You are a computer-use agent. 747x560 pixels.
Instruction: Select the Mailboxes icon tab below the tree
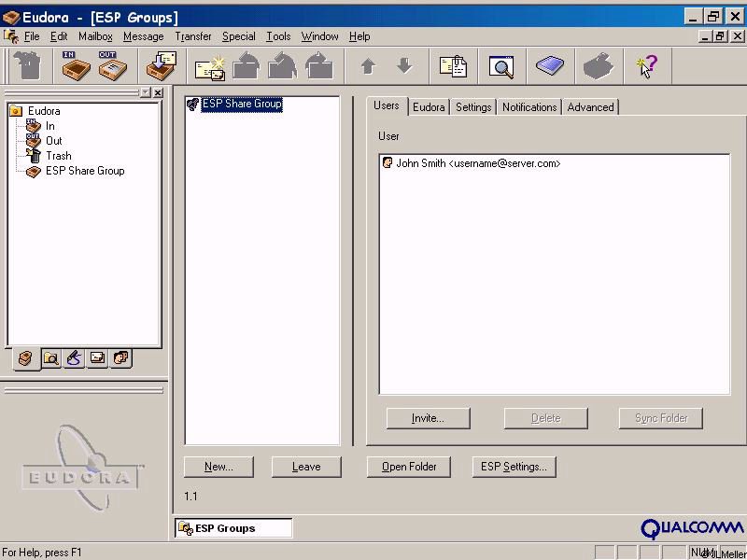pyautogui.click(x=26, y=358)
